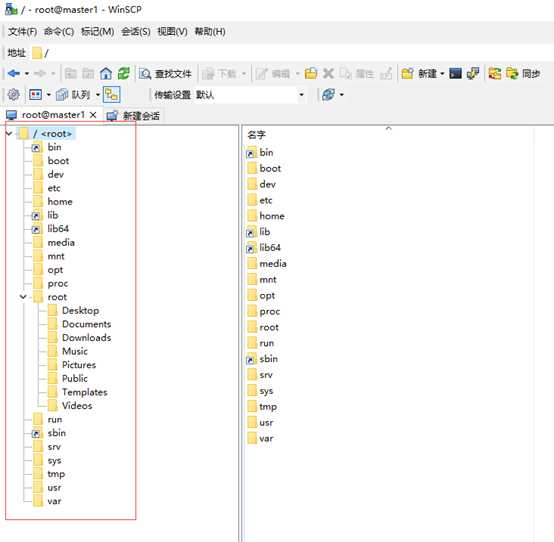Go to the home directory icon
The image size is (554, 542).
click(106, 73)
